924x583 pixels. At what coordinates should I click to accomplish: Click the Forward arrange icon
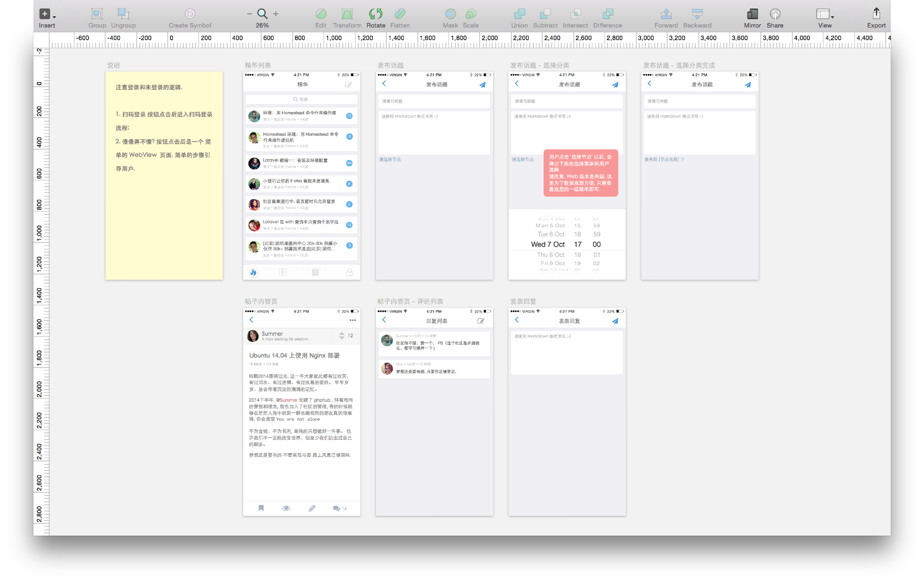click(666, 14)
